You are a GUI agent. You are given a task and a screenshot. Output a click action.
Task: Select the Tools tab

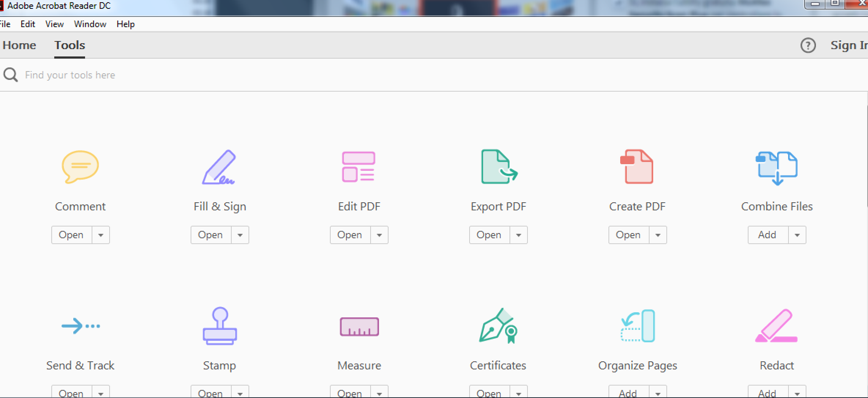tap(70, 45)
